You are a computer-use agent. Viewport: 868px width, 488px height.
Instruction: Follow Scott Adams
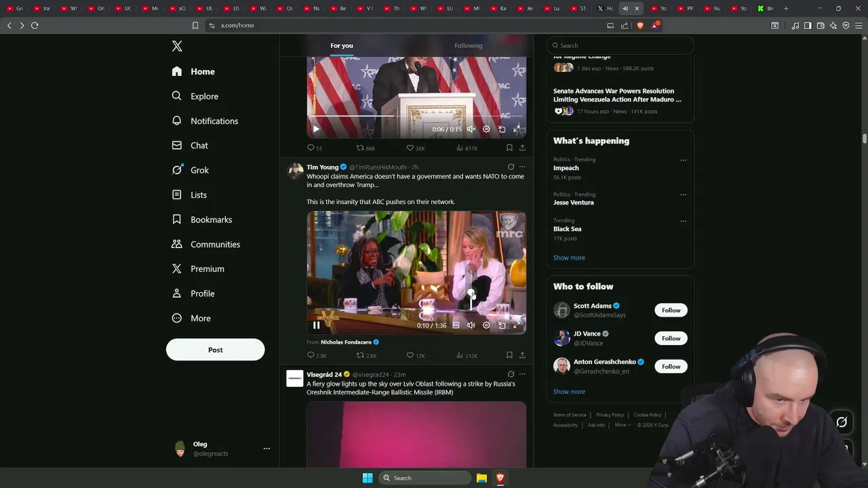[671, 310]
